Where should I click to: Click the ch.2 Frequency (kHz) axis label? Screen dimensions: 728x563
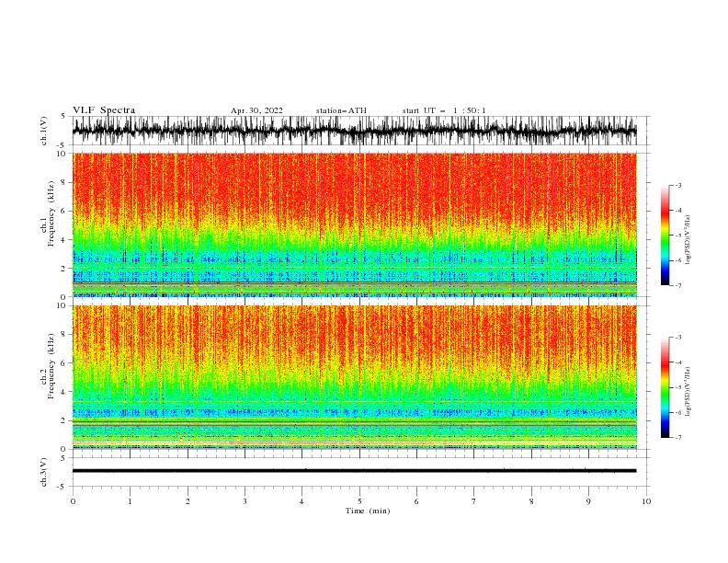48,366
